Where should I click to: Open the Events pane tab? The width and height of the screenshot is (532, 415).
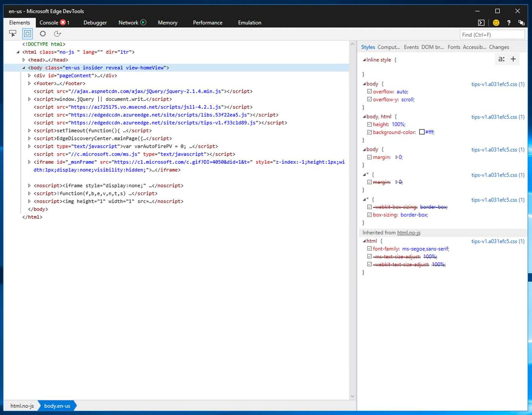click(411, 47)
